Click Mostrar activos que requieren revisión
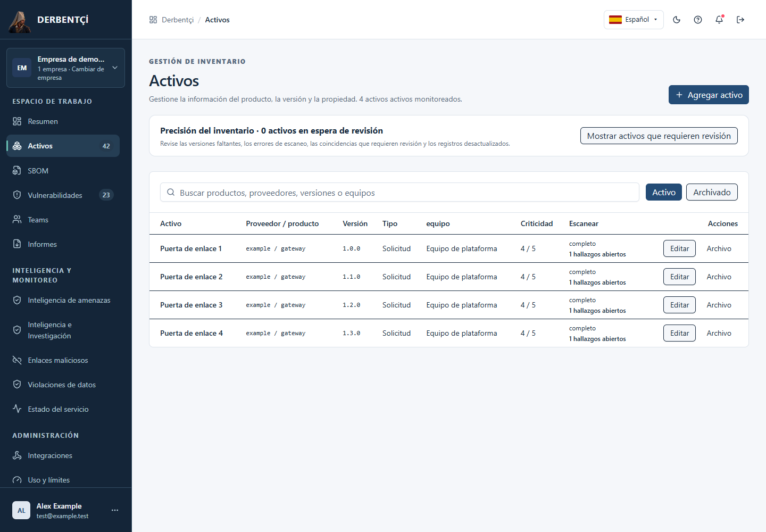This screenshot has width=766, height=532. pyautogui.click(x=659, y=136)
